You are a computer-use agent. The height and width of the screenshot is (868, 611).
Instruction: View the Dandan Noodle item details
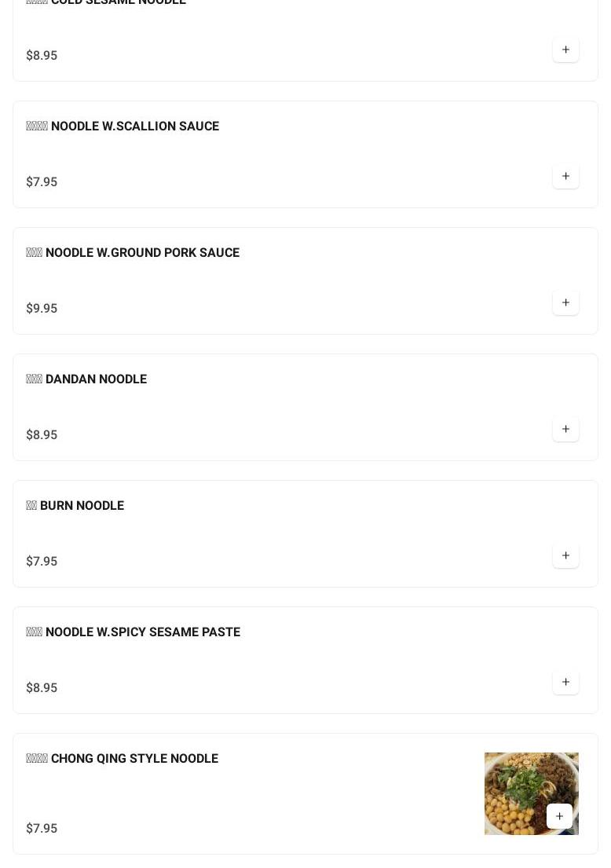(86, 379)
